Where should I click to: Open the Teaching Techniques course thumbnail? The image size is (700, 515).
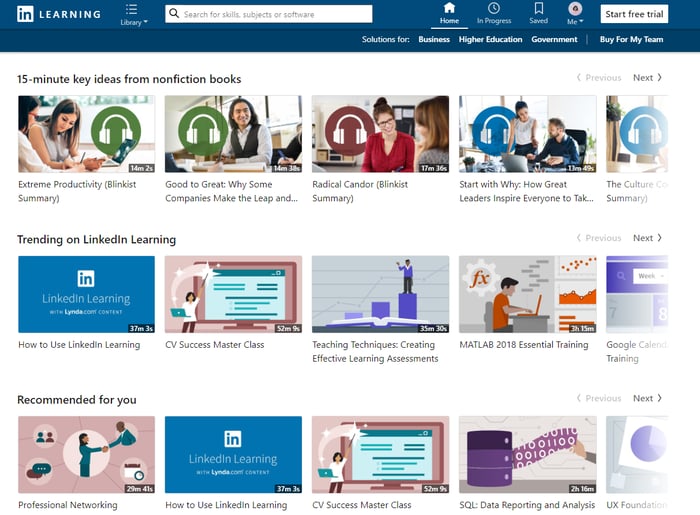point(380,294)
